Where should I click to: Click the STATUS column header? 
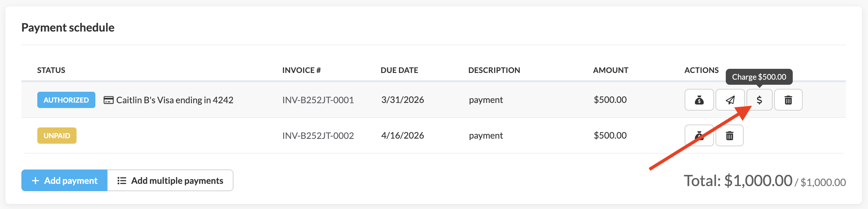51,70
